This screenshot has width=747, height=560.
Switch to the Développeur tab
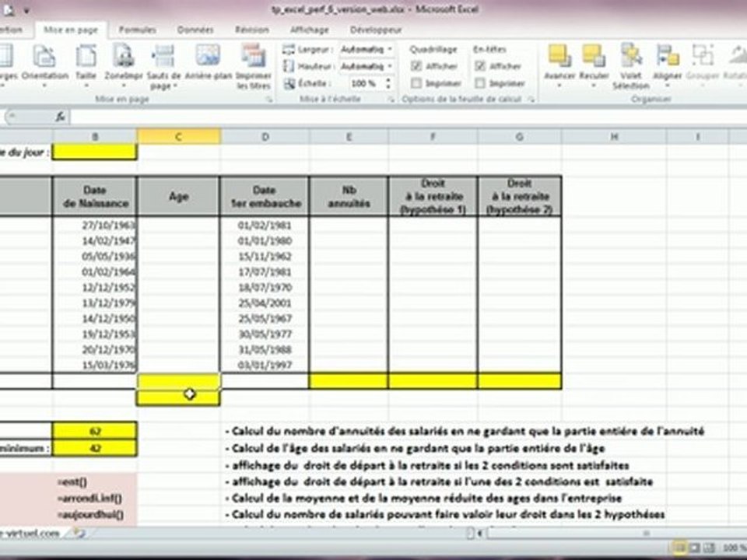point(376,30)
